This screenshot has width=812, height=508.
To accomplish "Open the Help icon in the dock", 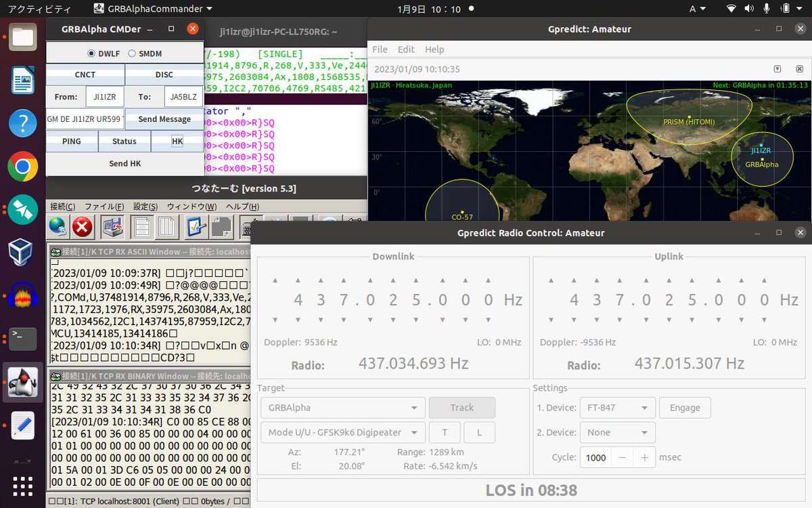I will (x=24, y=123).
